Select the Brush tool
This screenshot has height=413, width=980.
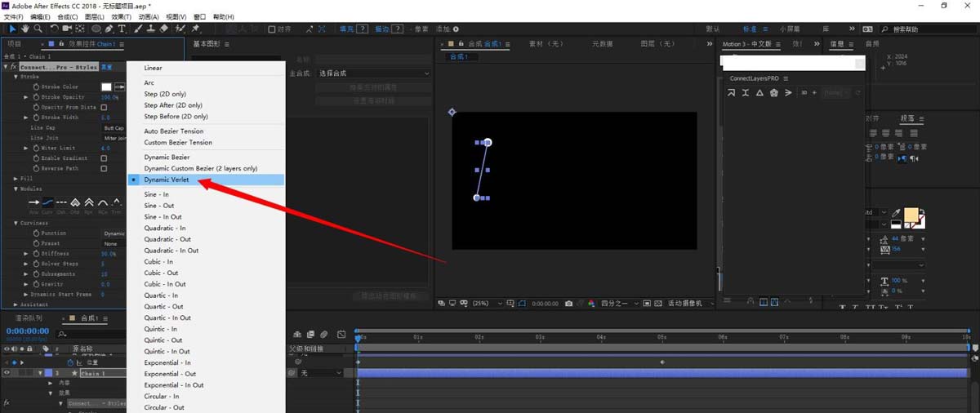coord(137,29)
